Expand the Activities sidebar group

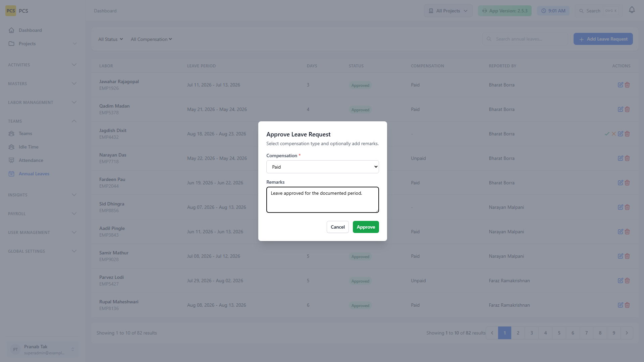[x=43, y=65]
